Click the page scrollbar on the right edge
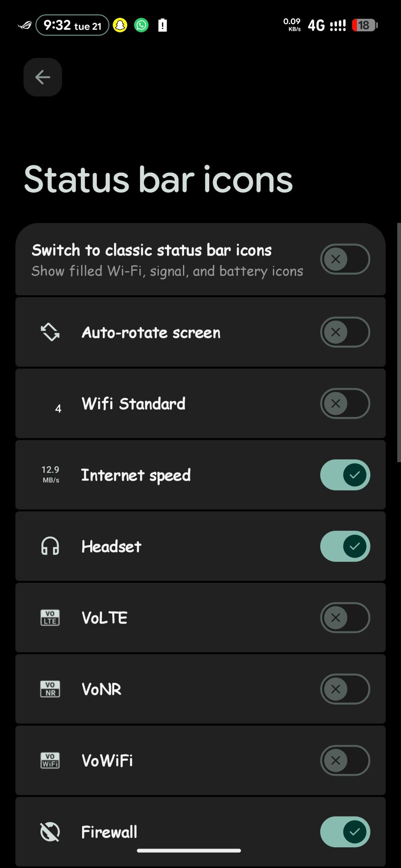Screen dimensions: 401x868 pyautogui.click(x=399, y=342)
